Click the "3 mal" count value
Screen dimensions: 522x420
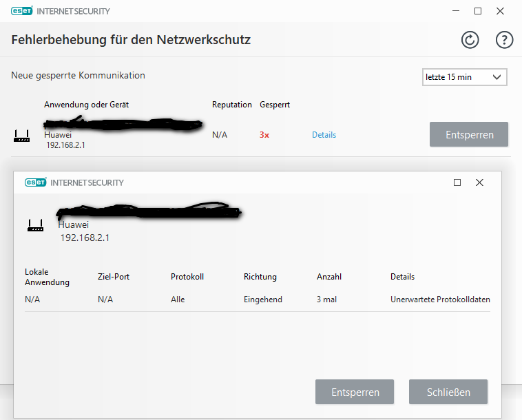click(326, 300)
